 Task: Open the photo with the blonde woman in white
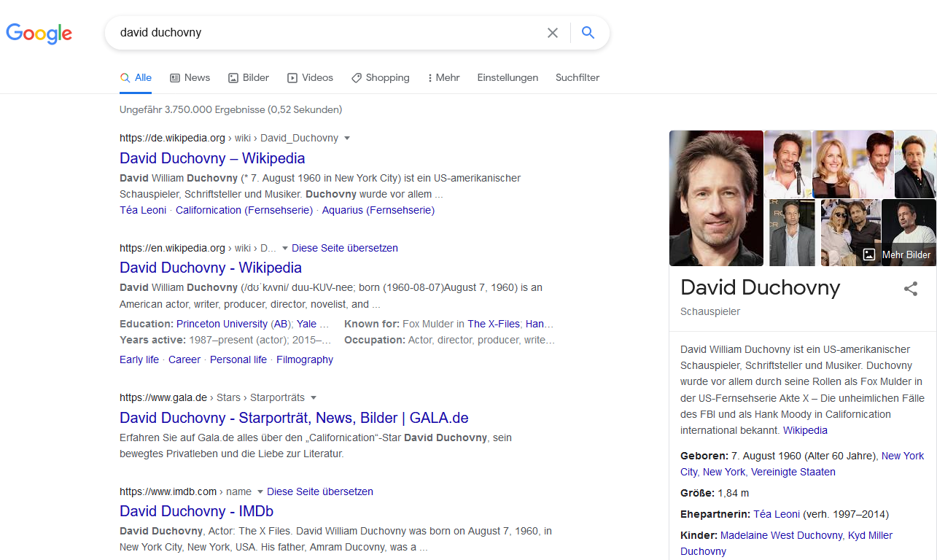(x=853, y=163)
